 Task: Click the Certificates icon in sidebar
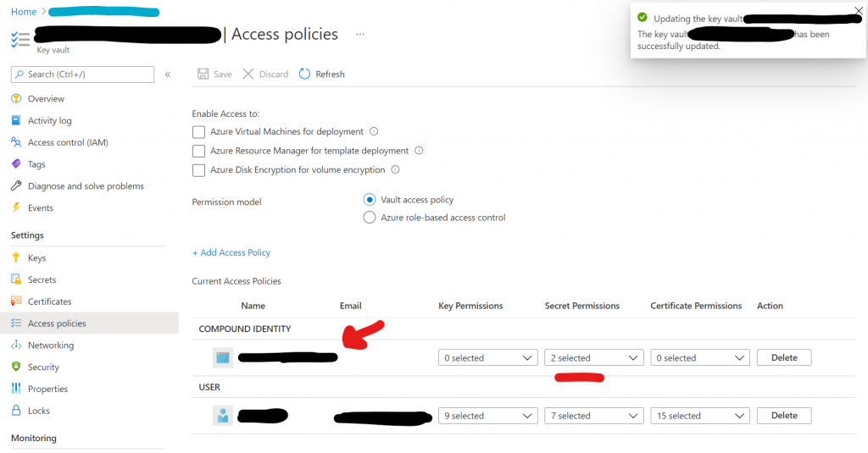[x=16, y=301]
